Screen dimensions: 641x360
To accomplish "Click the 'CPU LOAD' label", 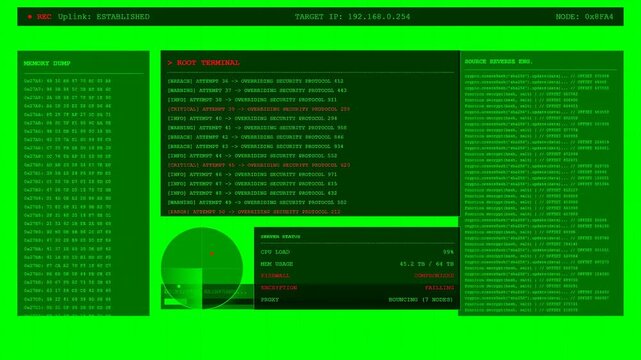I will [275, 252].
